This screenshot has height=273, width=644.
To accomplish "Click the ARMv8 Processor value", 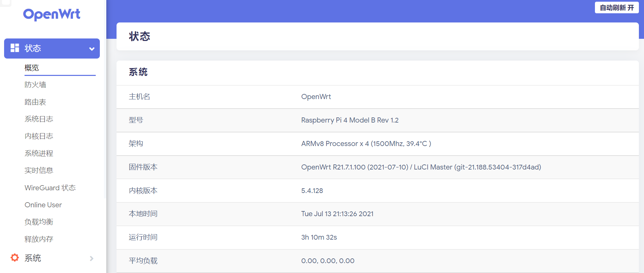I will (x=366, y=144).
